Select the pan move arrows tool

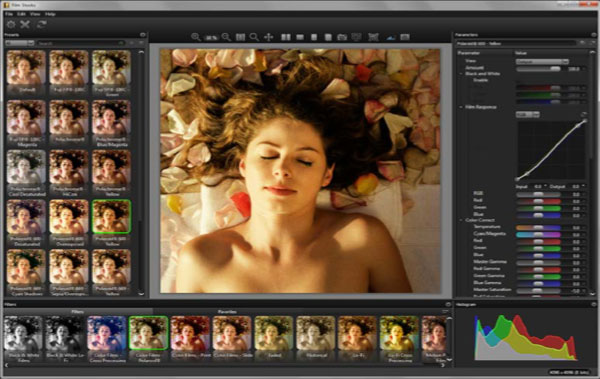pos(269,37)
